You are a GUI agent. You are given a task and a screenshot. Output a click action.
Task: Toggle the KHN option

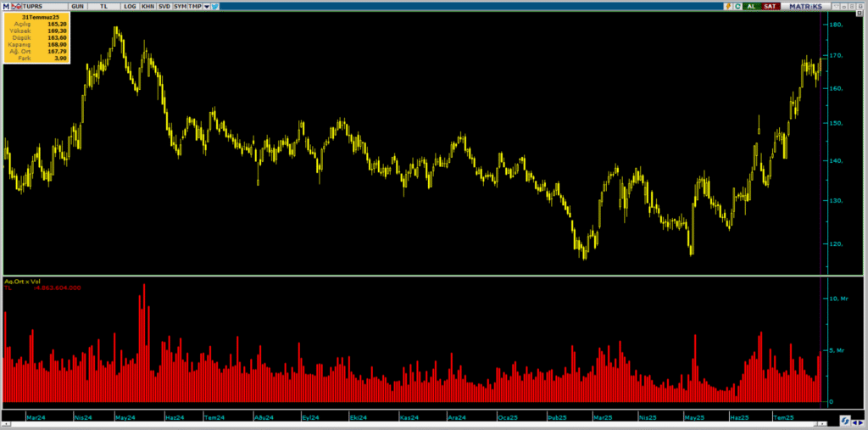[x=147, y=6]
